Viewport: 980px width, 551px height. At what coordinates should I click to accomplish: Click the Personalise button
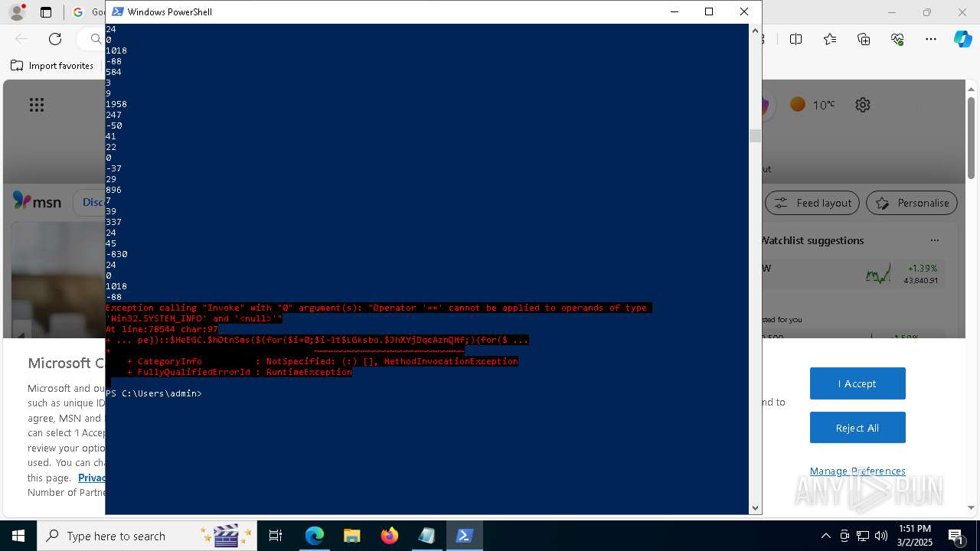[x=912, y=203]
